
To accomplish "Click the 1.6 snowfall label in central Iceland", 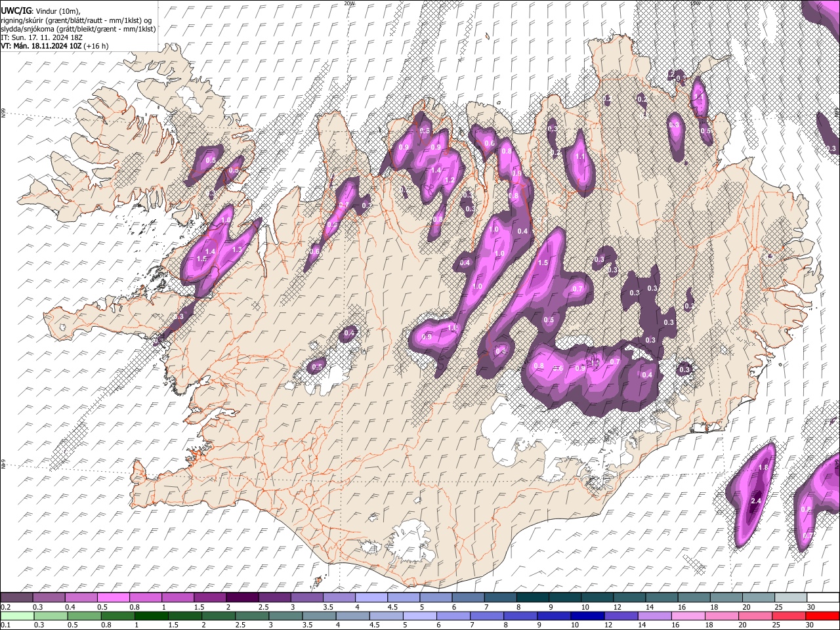I will (451, 327).
